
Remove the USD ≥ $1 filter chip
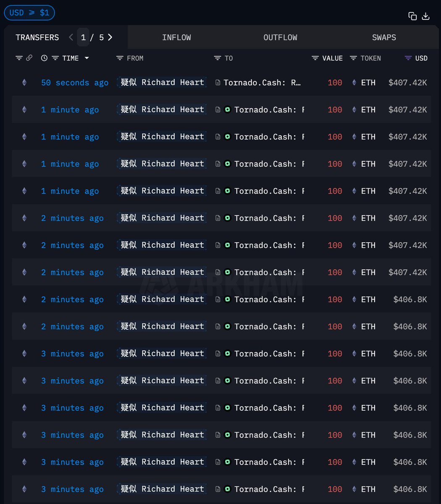click(x=29, y=13)
